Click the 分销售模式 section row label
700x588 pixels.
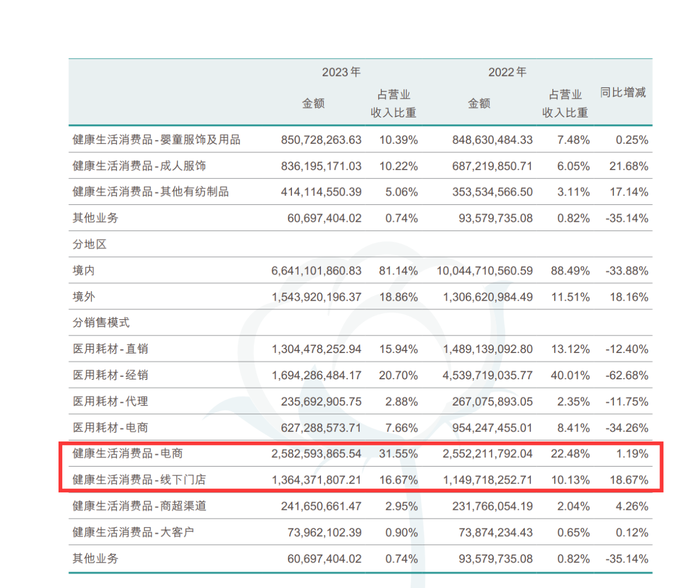tap(101, 322)
